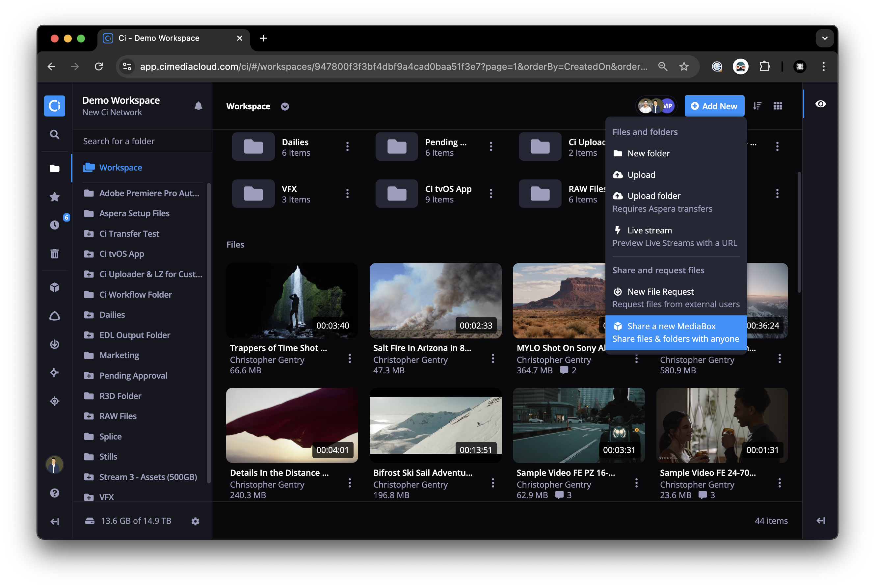Viewport: 875px width, 588px height.
Task: Open MediaBoxes cube icon in left rail
Action: (54, 287)
